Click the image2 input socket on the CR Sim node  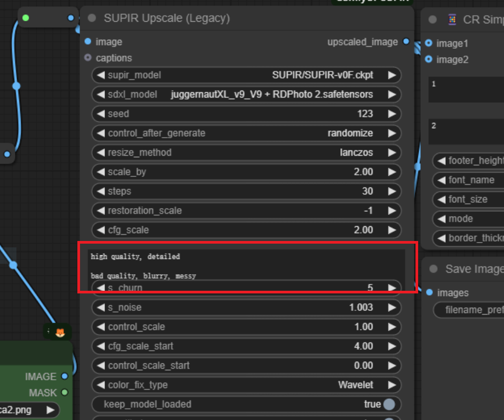(x=428, y=59)
